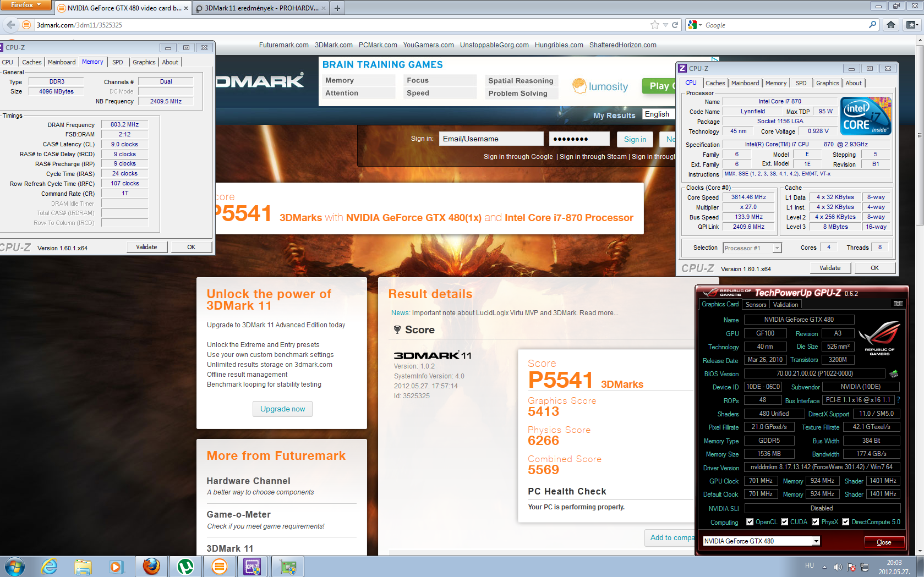Click the password input field
The image size is (924, 577).
click(x=579, y=139)
